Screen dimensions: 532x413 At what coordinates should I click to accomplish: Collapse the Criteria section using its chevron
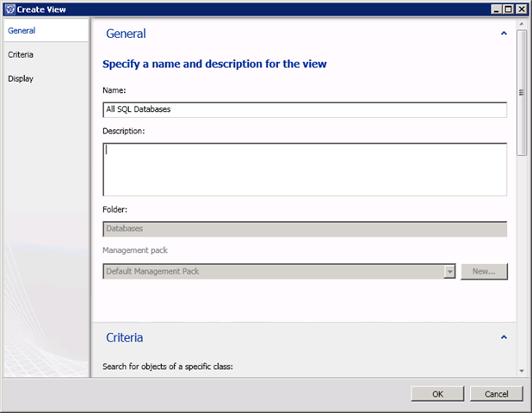pos(504,337)
